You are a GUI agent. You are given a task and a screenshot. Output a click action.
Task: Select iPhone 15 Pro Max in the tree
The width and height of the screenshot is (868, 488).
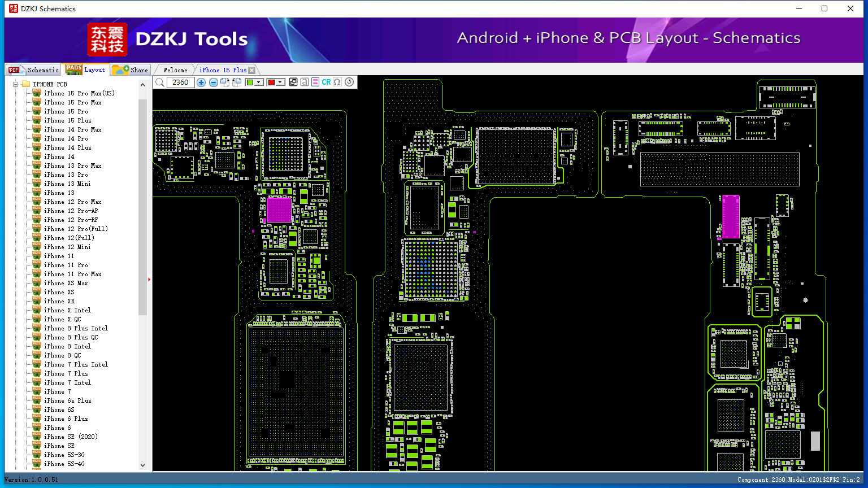click(x=73, y=102)
